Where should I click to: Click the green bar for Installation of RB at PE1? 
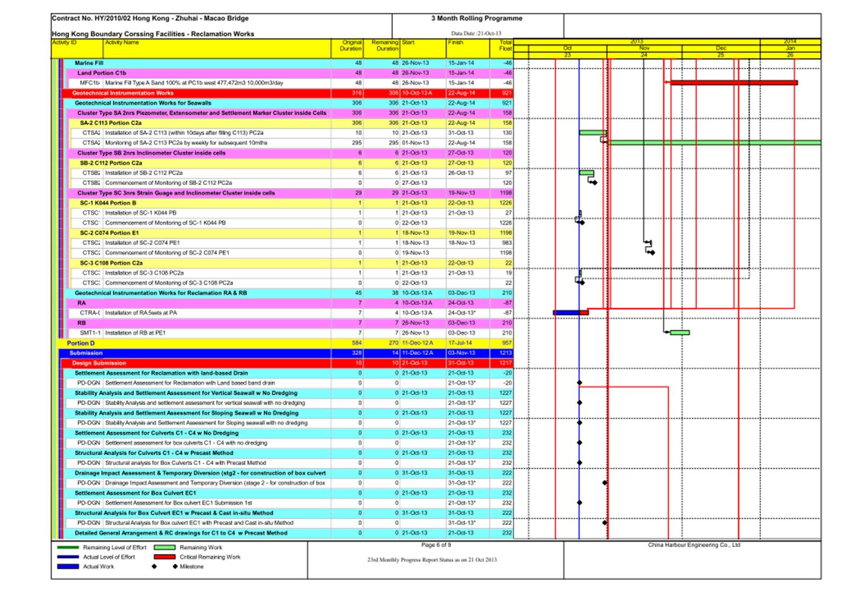[680, 332]
